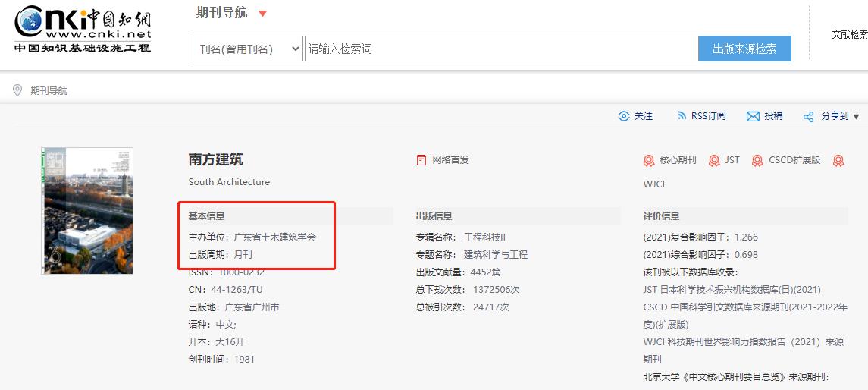
Task: Click the 文献检索 link
Action: pyautogui.click(x=849, y=34)
